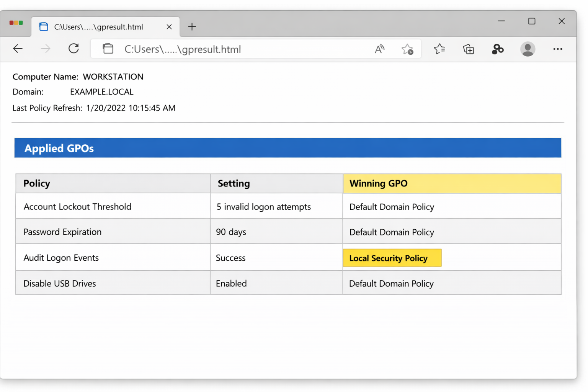The height and width of the screenshot is (392, 588).
Task: Open the Settings and more menu
Action: click(x=558, y=49)
